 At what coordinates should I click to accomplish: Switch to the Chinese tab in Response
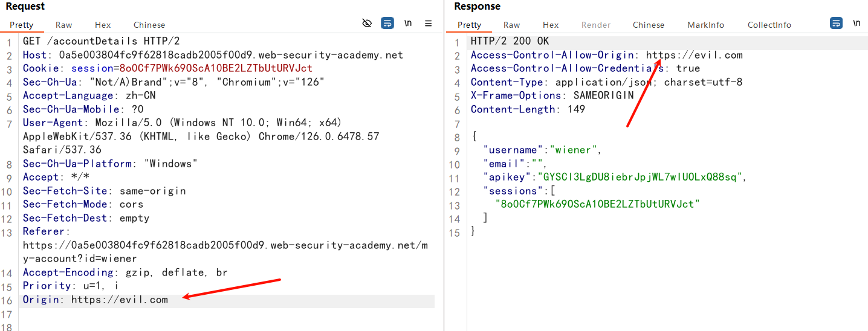point(649,25)
